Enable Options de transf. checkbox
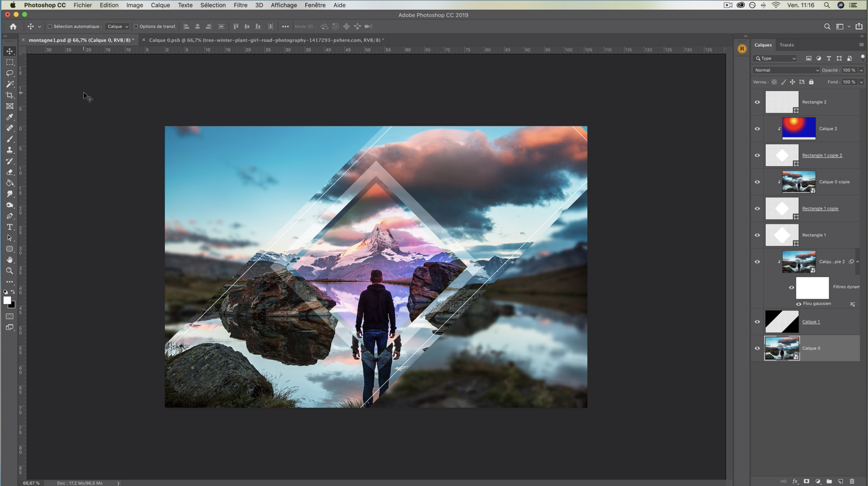This screenshot has width=868, height=486. pos(136,26)
